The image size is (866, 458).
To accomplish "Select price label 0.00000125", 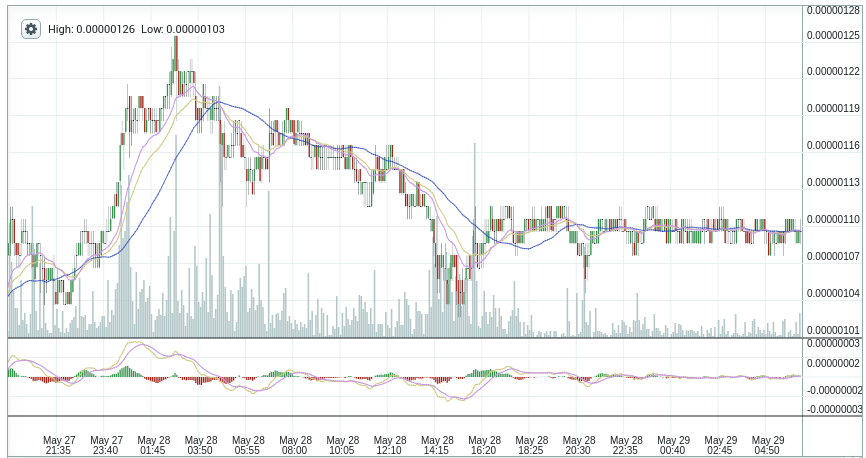I will tap(833, 35).
